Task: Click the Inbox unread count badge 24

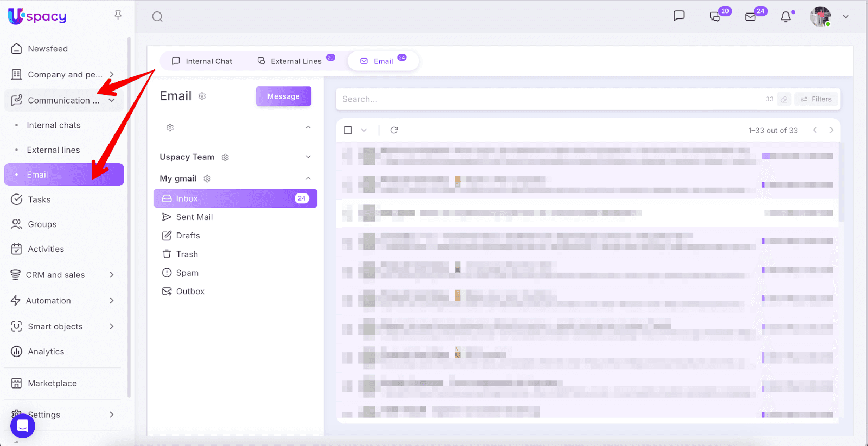Action: click(x=302, y=198)
